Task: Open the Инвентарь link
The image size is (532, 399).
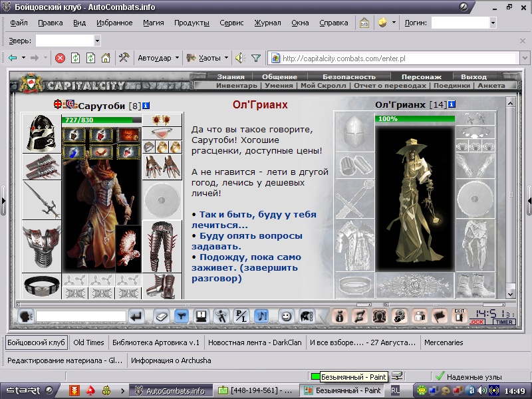Action: tap(237, 86)
